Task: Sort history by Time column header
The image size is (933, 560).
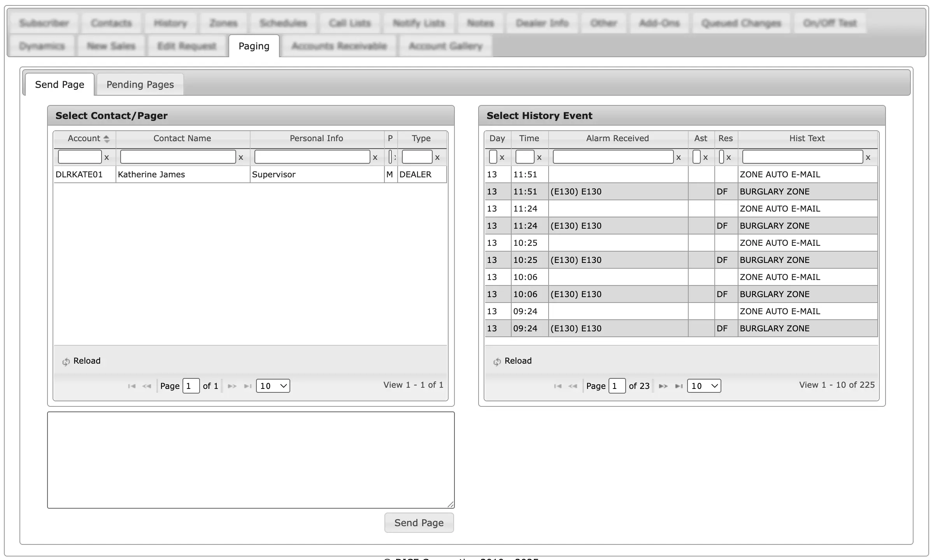Action: (529, 138)
